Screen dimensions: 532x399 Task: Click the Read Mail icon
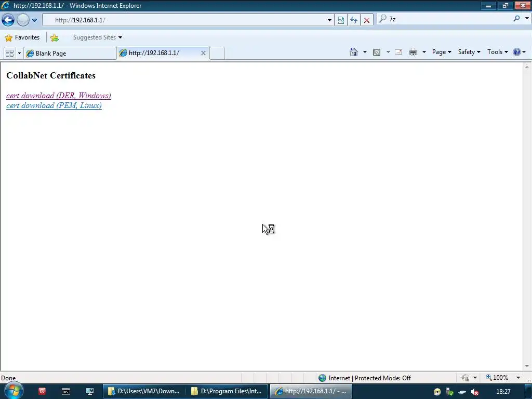click(x=398, y=52)
